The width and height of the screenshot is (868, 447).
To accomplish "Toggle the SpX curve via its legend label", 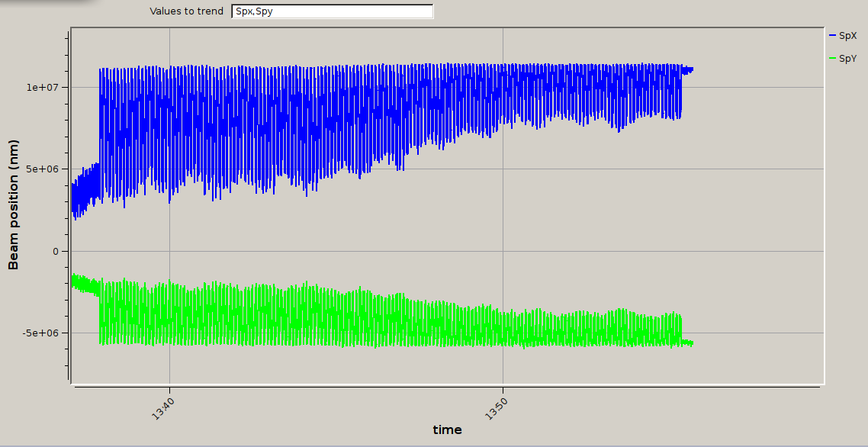I will coord(847,36).
